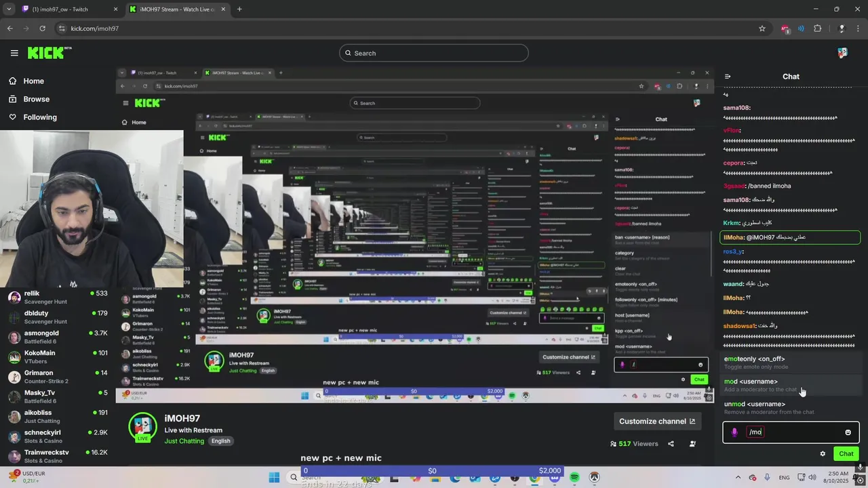Click the $2,000 donation goal progress bar
Viewport: 868px width, 488px height.
click(432, 470)
